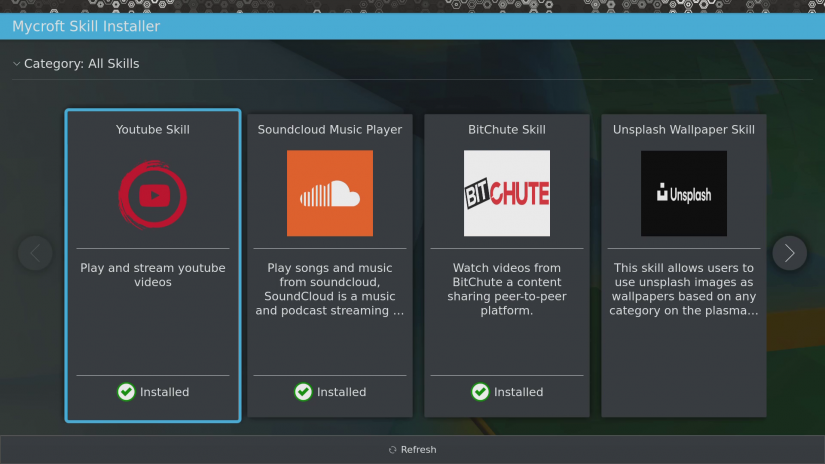Click the orange SoundCloud cloud logo
Image resolution: width=825 pixels, height=464 pixels.
[330, 193]
